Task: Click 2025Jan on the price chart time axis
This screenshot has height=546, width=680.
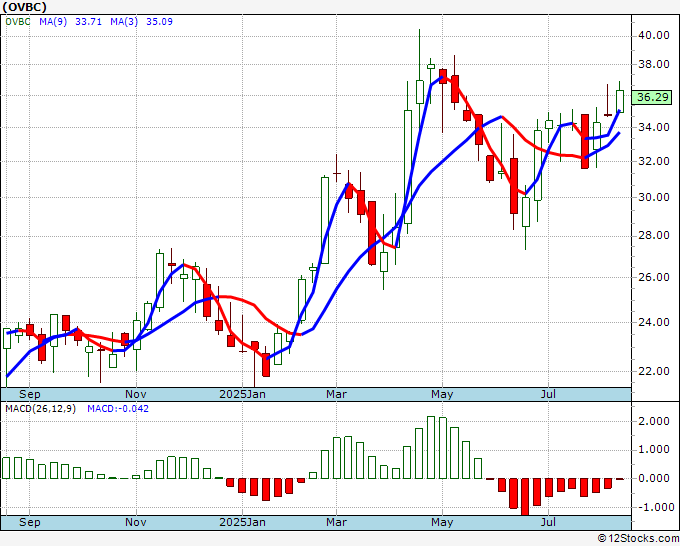Action: (242, 394)
